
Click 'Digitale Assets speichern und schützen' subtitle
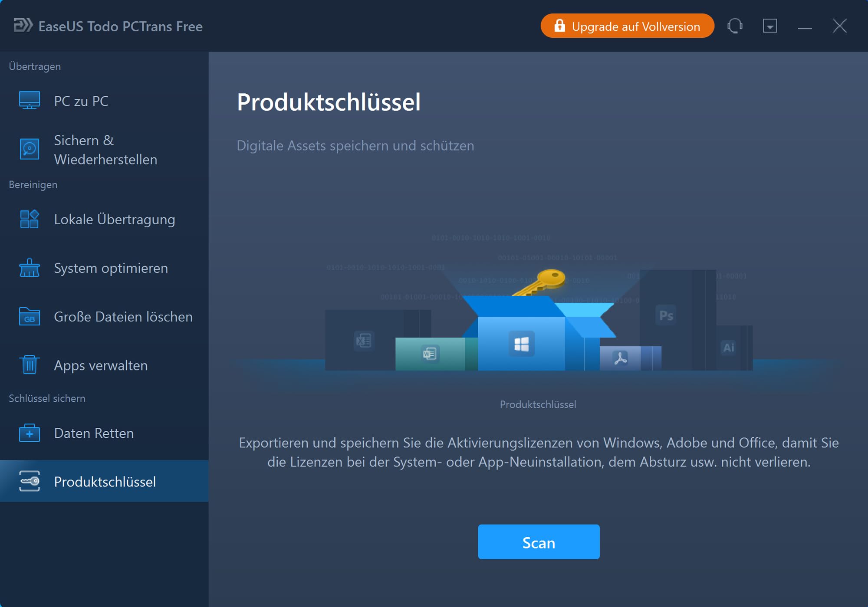click(355, 145)
